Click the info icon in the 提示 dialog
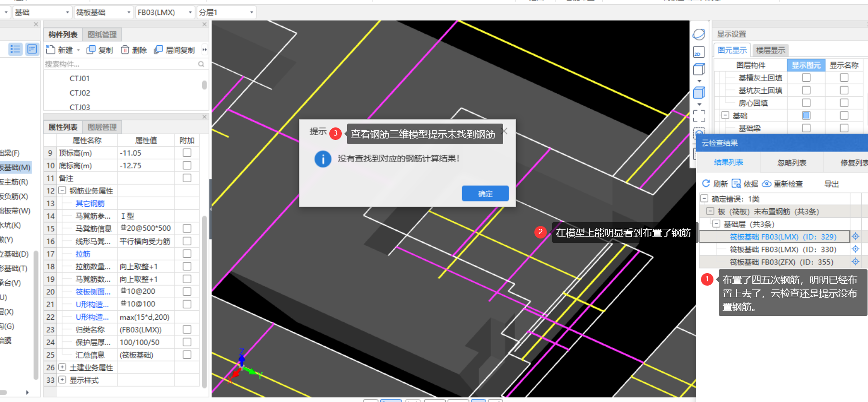Screen dimensions: 868x402 (323, 159)
